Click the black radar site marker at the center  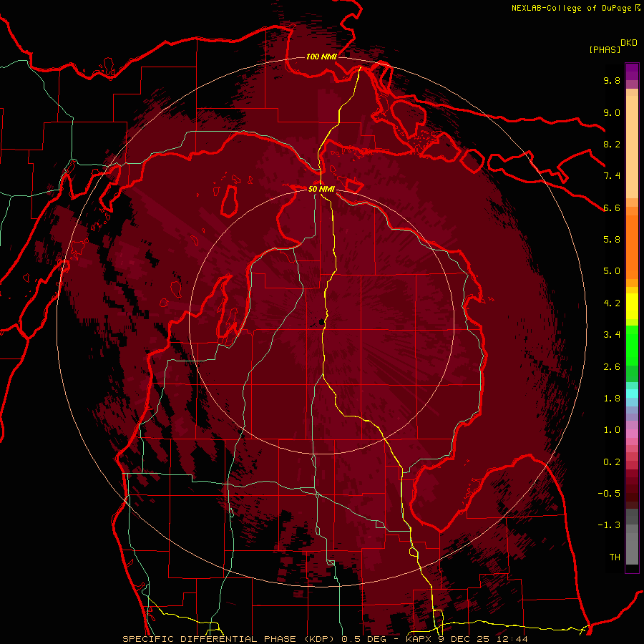coord(321,323)
